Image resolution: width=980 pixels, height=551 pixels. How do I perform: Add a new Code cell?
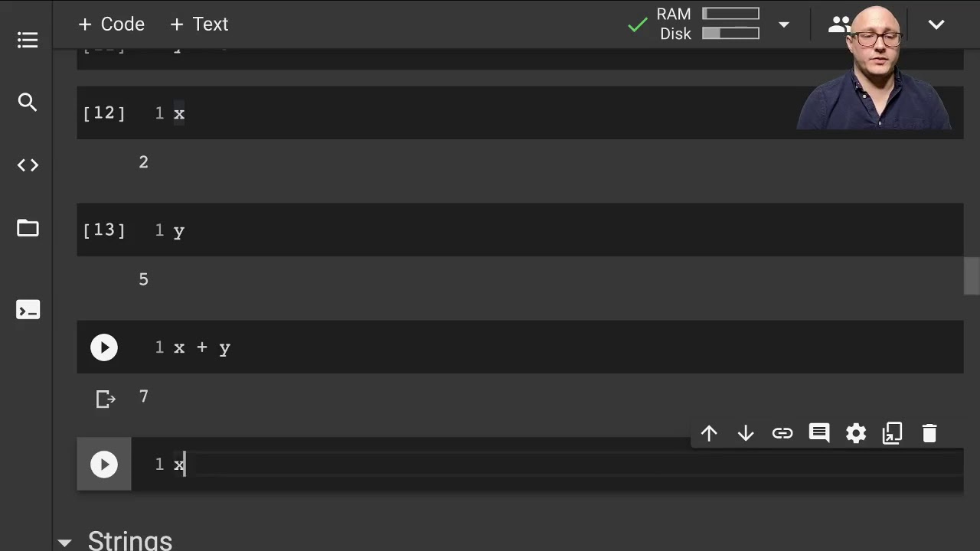tap(112, 24)
